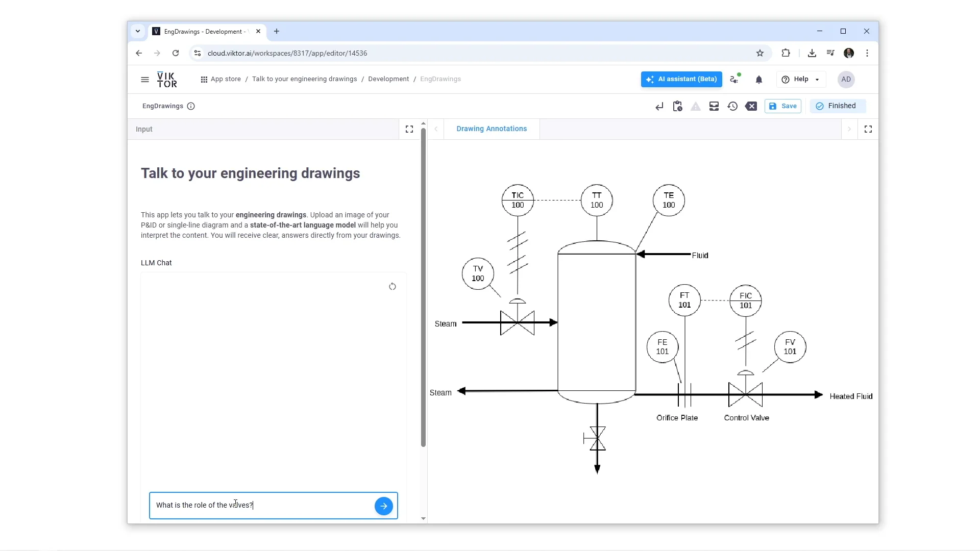980x551 pixels.
Task: Open browser tab search chevron
Action: (138, 31)
